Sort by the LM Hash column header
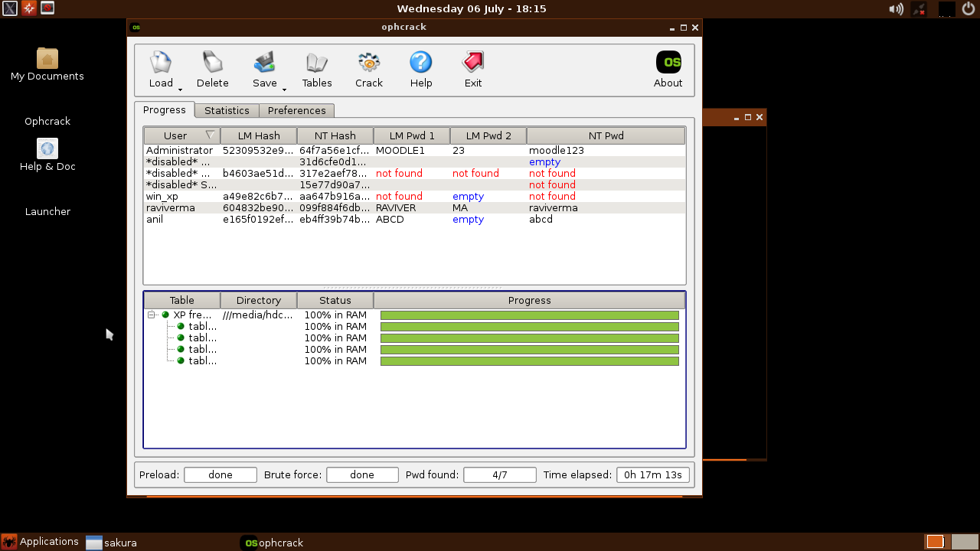The height and width of the screenshot is (551, 980). tap(259, 135)
